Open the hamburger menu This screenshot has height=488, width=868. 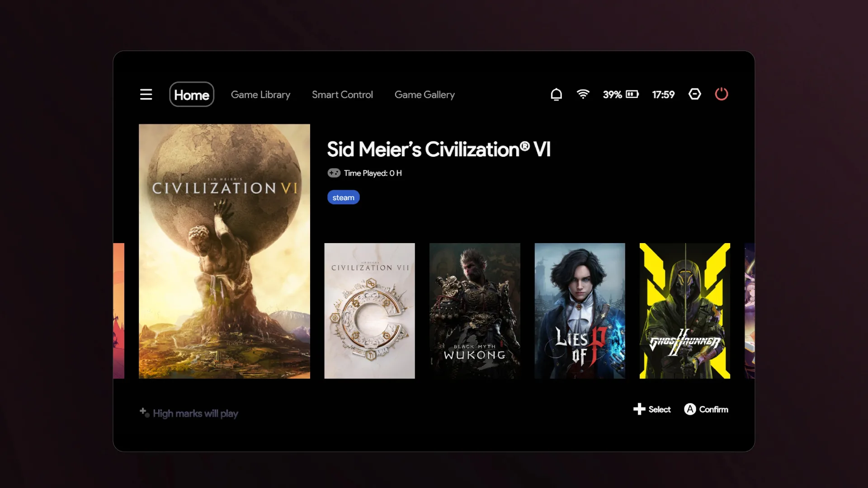(x=146, y=94)
